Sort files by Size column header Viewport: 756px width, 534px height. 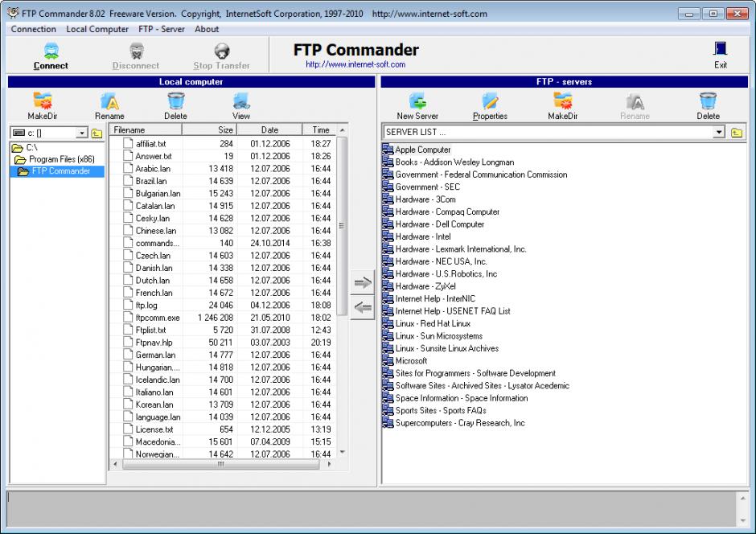[209, 129]
